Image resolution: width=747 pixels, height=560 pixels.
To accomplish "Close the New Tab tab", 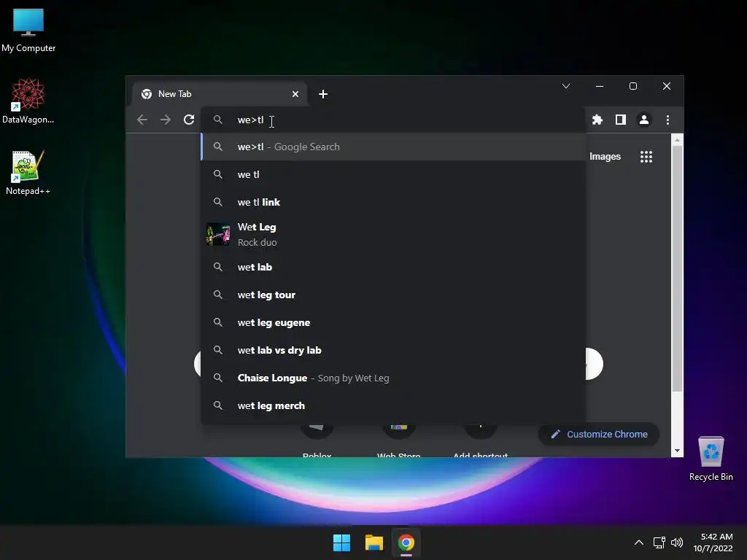I will [x=295, y=94].
